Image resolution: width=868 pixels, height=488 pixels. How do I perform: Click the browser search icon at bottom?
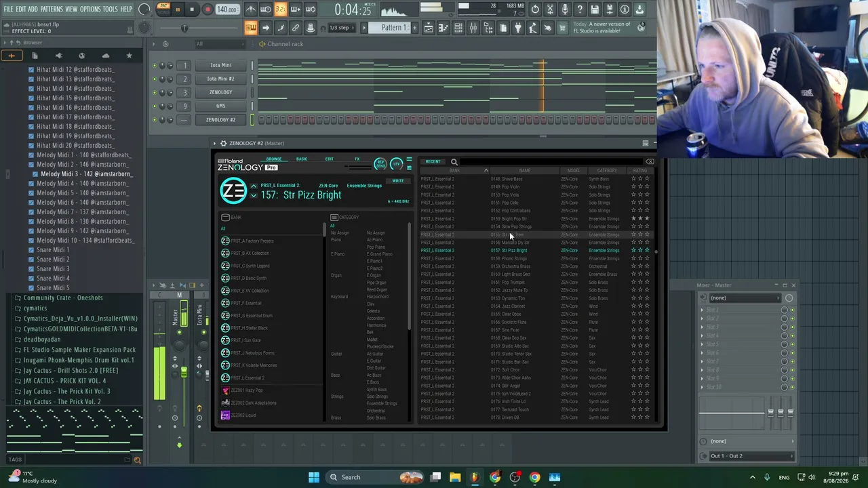coord(137,460)
